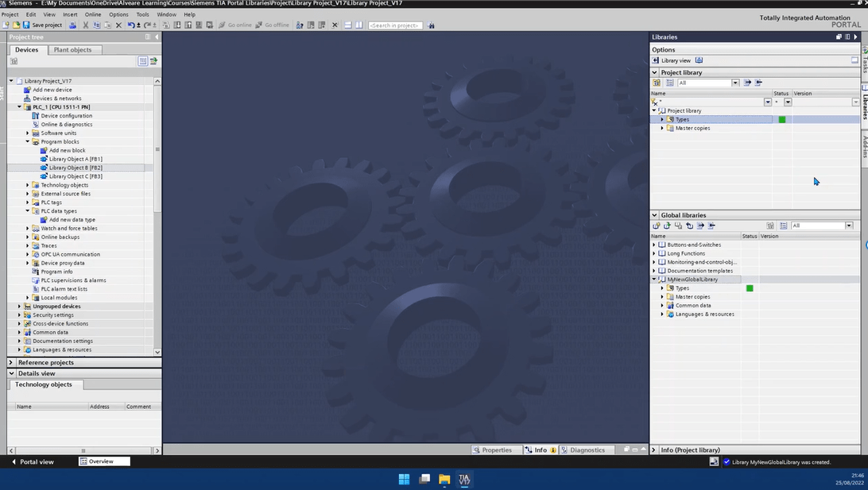The image size is (868, 490).
Task: Click the Print icon in toolbar
Action: (x=73, y=25)
